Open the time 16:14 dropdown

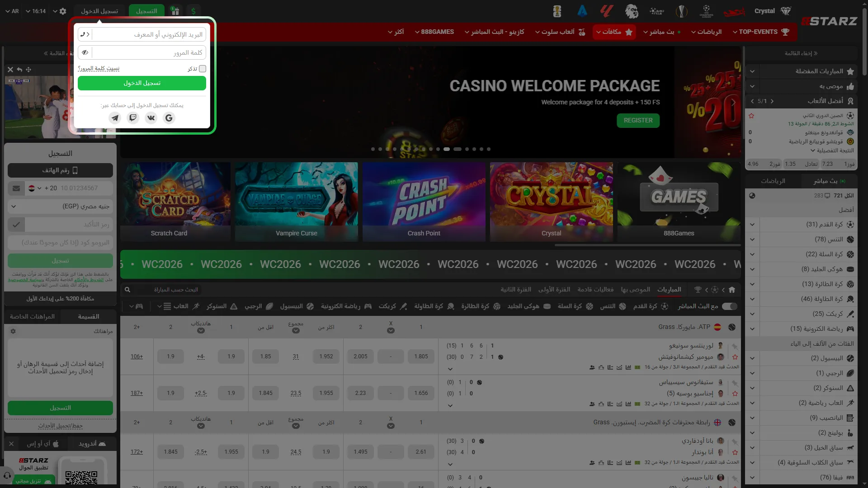36,11
